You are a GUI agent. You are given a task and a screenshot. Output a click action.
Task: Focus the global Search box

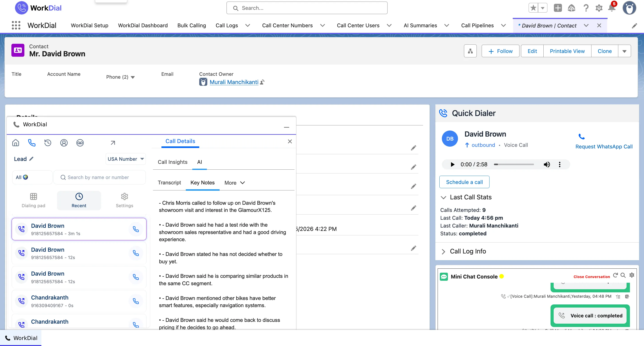click(x=307, y=8)
